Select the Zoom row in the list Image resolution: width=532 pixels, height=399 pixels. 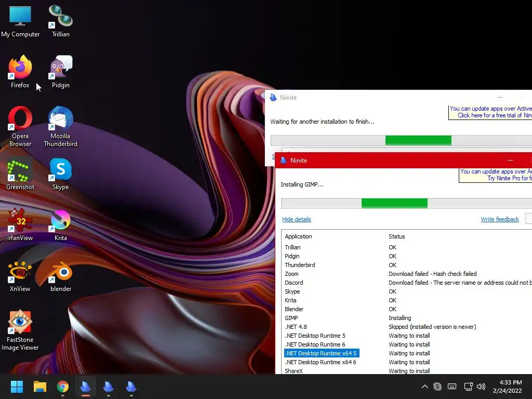pyautogui.click(x=406, y=274)
